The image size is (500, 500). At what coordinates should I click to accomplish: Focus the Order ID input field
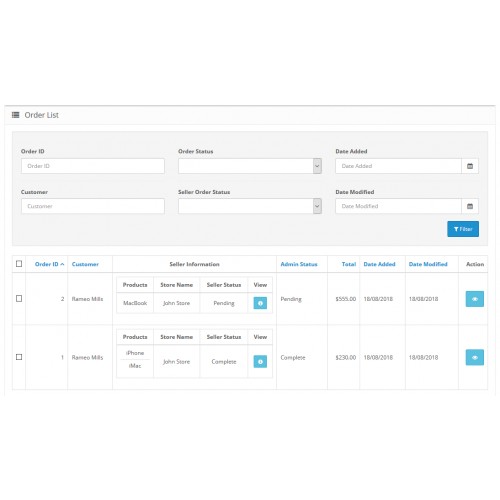(93, 166)
